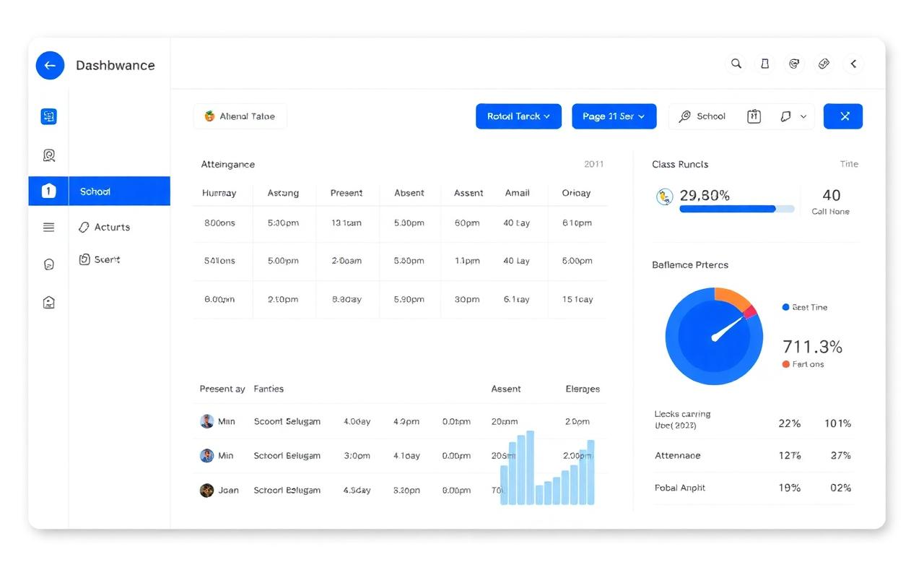Screen dimensions: 924x578
Task: Click the 4.5day cell in Joan row
Action: coord(357,490)
